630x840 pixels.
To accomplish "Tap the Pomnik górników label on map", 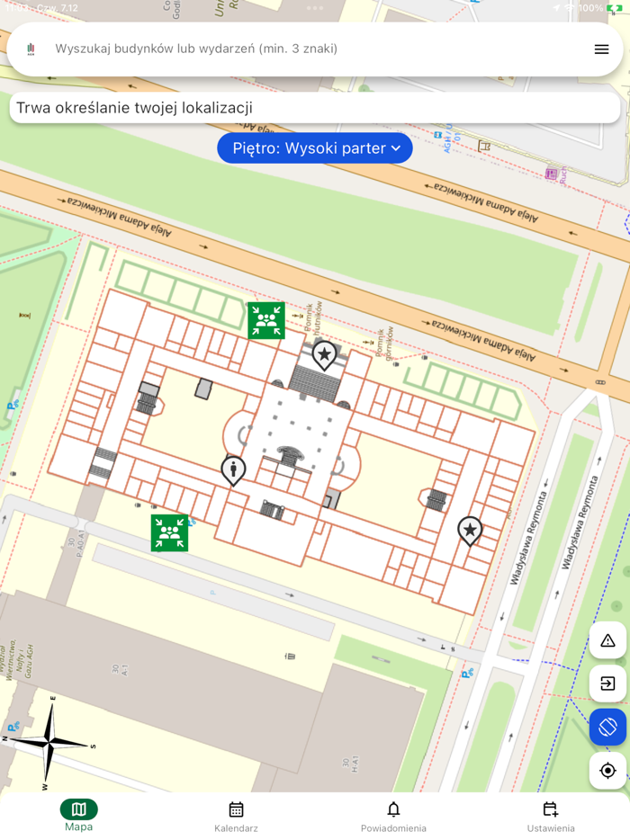I will [x=385, y=343].
